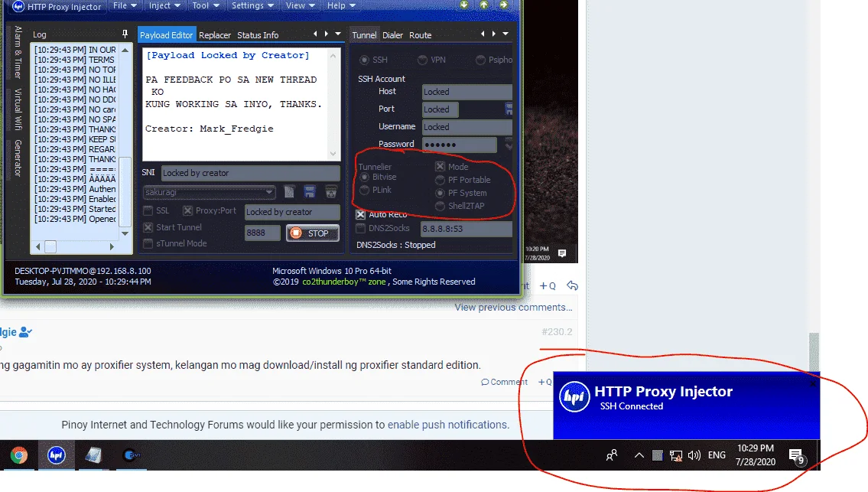Click the green down-arrow window button
This screenshot has width=868, height=492.
[x=464, y=5]
